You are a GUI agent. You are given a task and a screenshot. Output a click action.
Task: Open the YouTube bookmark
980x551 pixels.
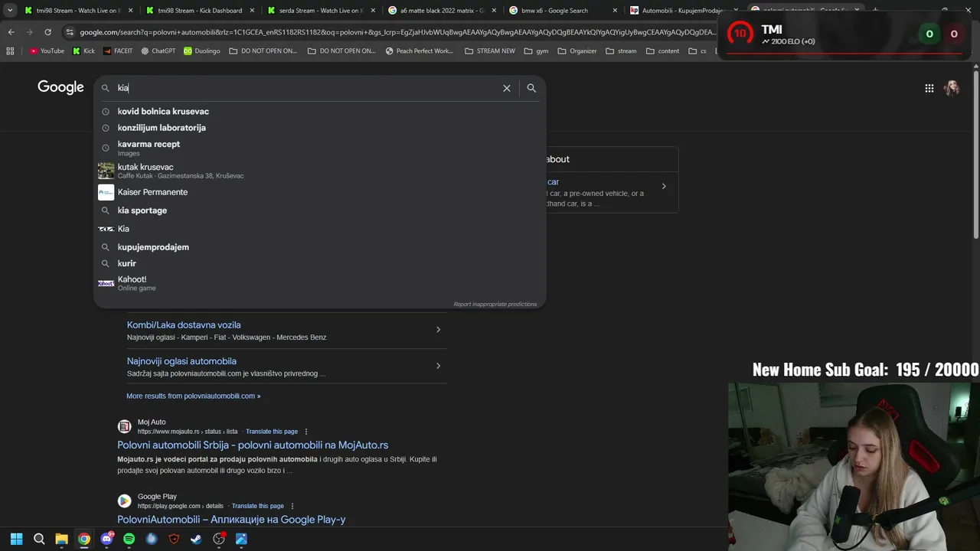pos(47,51)
